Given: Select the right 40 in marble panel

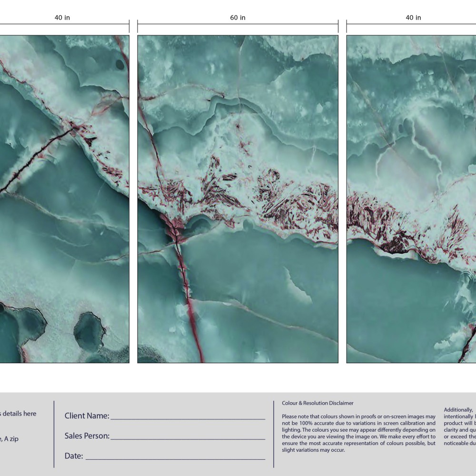Looking at the screenshot, I should tap(411, 199).
